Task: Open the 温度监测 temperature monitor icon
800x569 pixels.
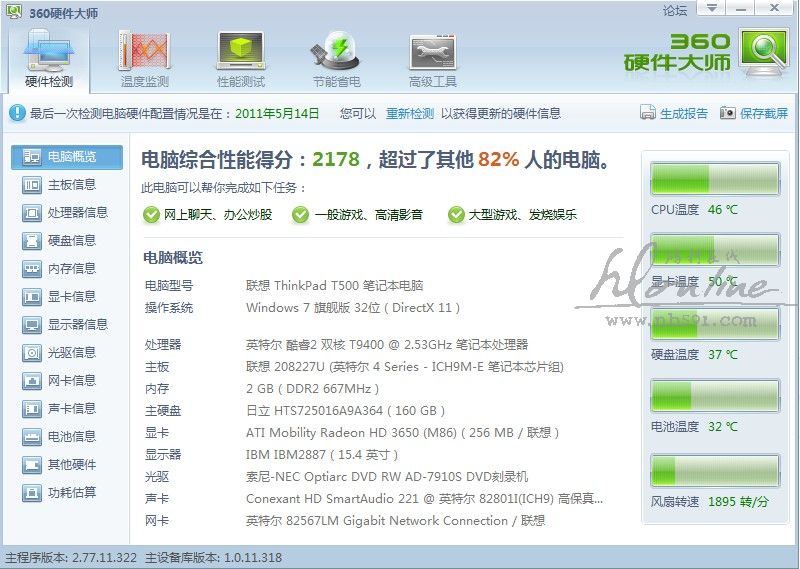Action: coord(144,50)
